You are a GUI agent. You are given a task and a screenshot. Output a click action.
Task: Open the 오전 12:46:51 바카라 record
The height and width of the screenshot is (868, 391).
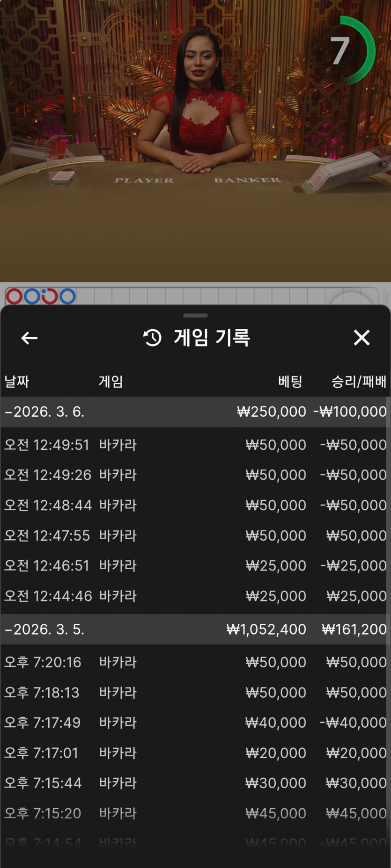(195, 565)
